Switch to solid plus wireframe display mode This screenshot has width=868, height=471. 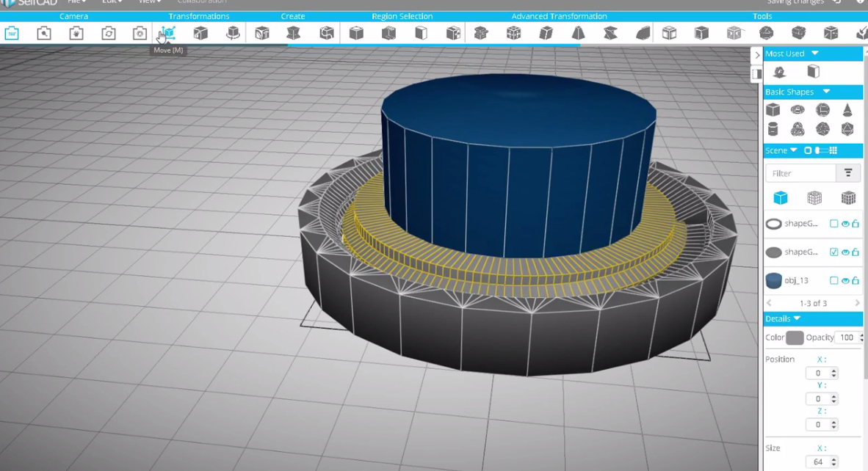(x=848, y=197)
